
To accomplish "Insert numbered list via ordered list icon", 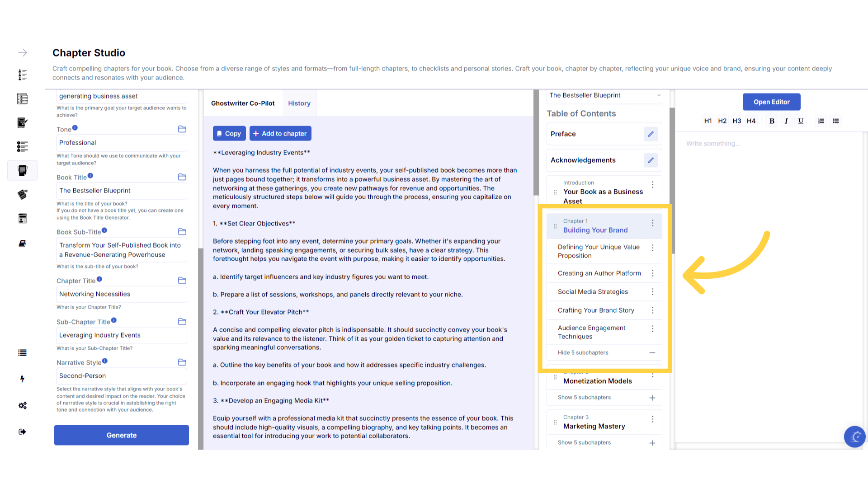I will 821,121.
